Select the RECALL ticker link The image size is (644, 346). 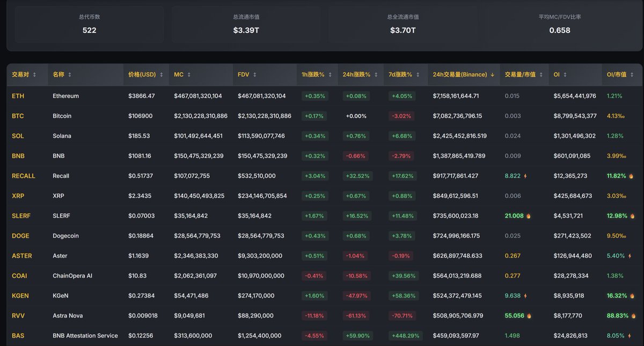click(23, 176)
